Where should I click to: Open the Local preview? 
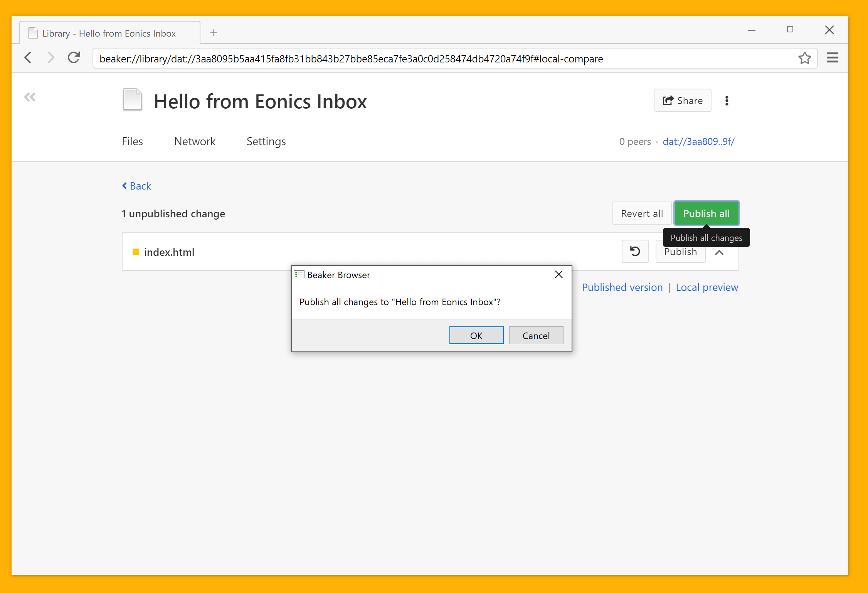point(707,287)
